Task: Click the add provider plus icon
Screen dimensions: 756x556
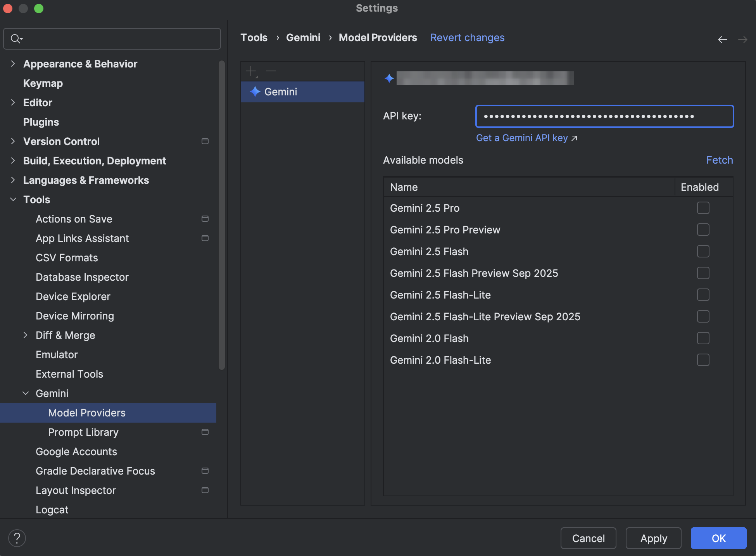Action: point(251,71)
